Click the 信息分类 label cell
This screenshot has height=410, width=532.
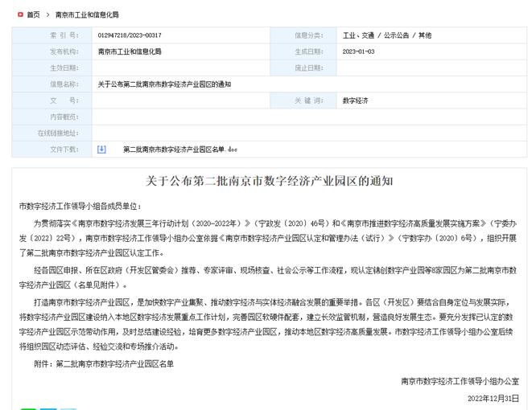click(303, 35)
